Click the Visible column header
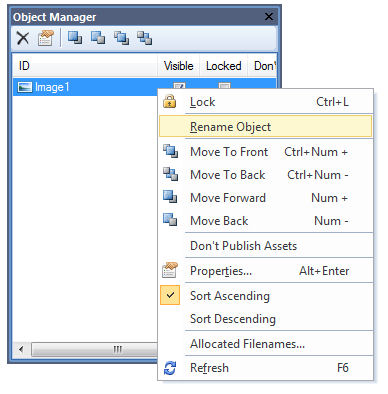This screenshot has width=388, height=394. (x=178, y=66)
